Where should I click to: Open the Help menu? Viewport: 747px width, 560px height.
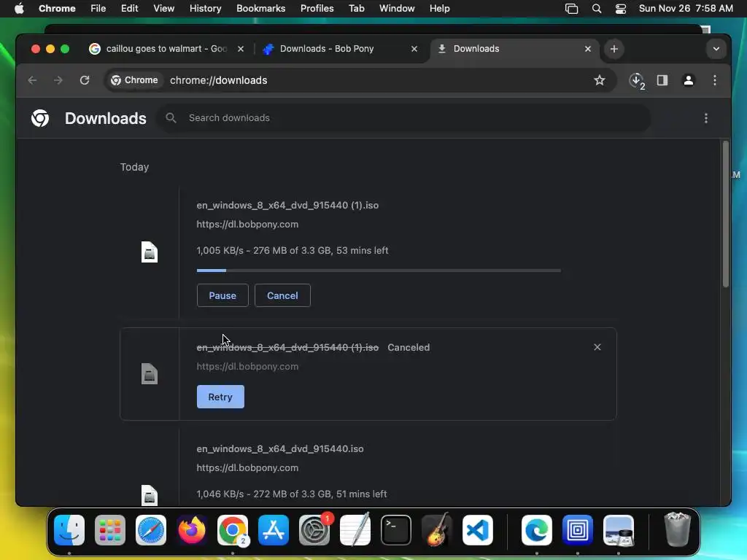tap(439, 8)
